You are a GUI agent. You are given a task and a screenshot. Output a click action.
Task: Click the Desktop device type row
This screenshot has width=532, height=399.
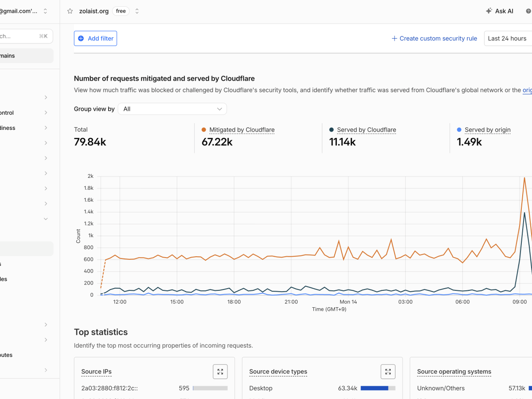[322, 388]
